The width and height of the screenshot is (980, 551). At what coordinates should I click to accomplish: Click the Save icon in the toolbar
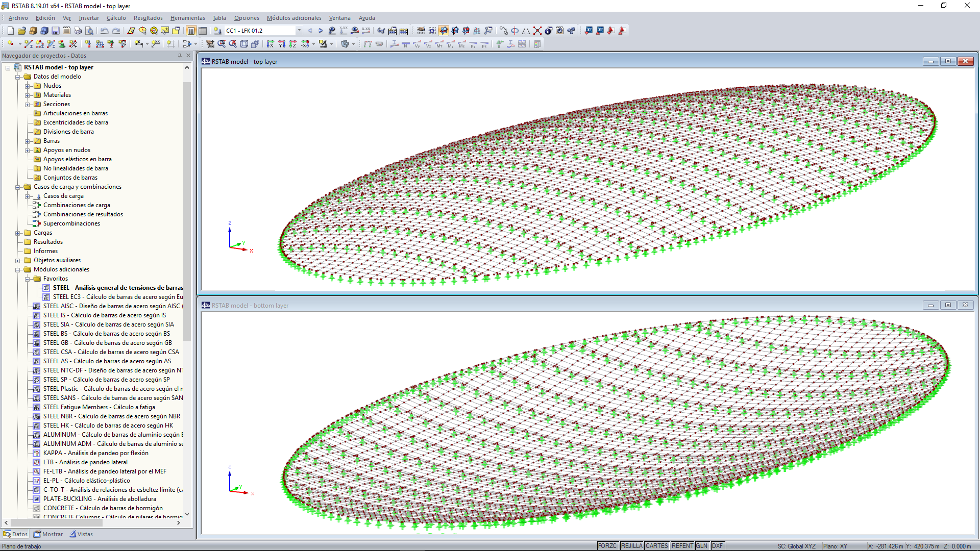point(55,31)
